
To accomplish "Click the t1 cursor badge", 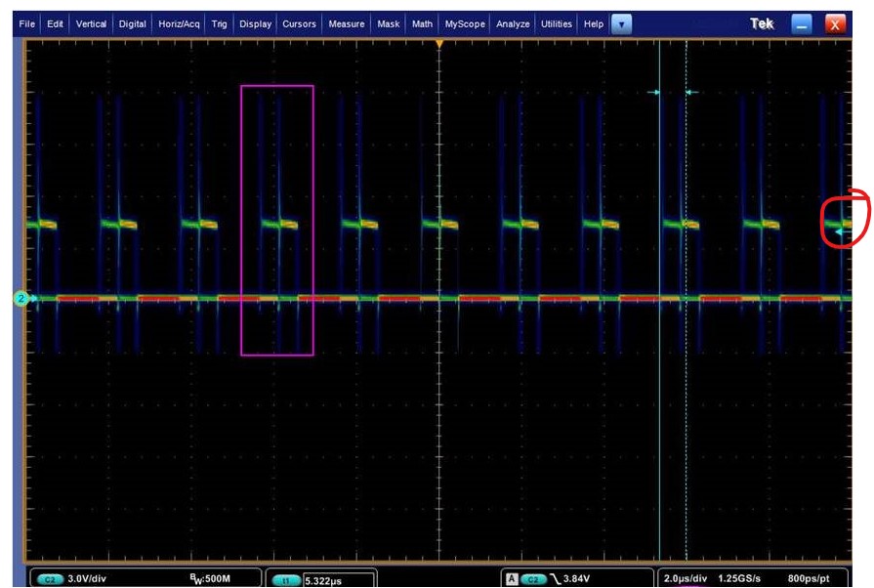I will (x=286, y=581).
